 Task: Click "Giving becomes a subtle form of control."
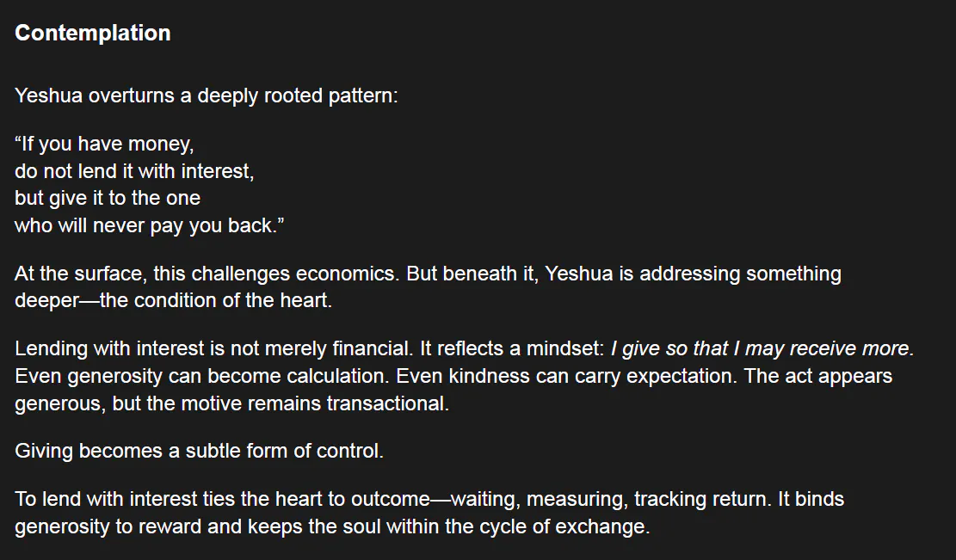[199, 451]
